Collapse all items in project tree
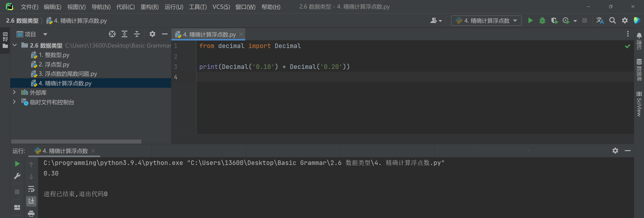Image resolution: width=644 pixels, height=218 pixels. click(137, 34)
